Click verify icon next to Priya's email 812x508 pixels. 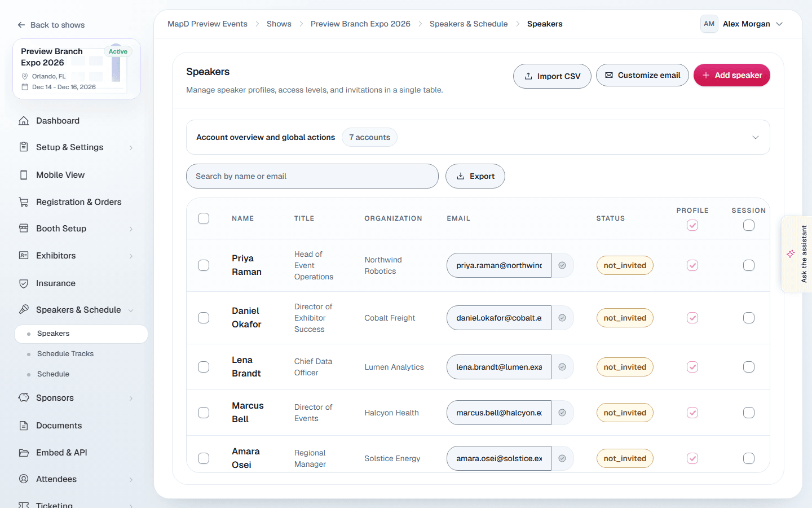562,265
